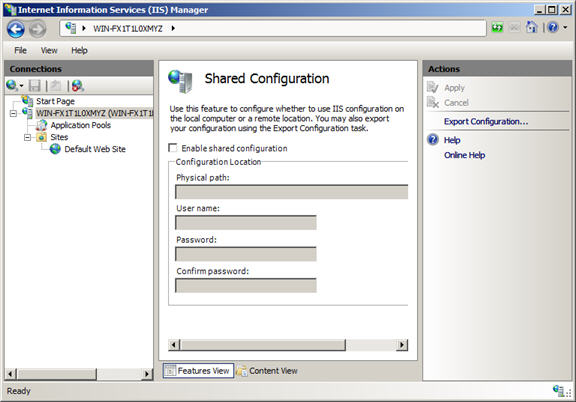
Task: Click the Connections pane scroll left arrow
Action: click(x=10, y=374)
